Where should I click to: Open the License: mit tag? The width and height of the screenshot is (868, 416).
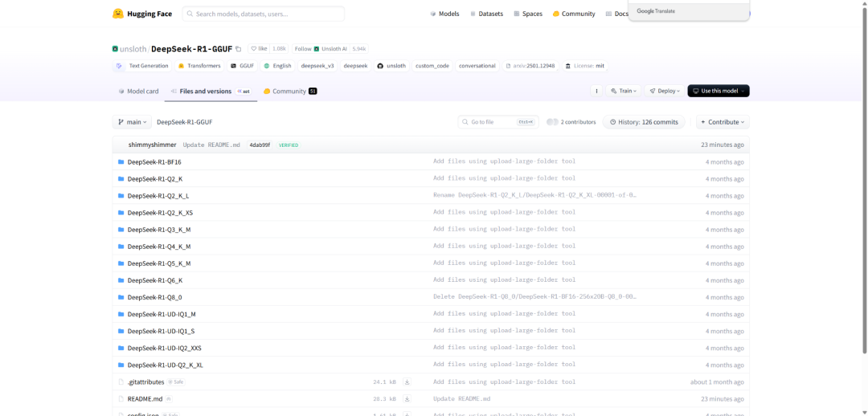[x=584, y=66]
